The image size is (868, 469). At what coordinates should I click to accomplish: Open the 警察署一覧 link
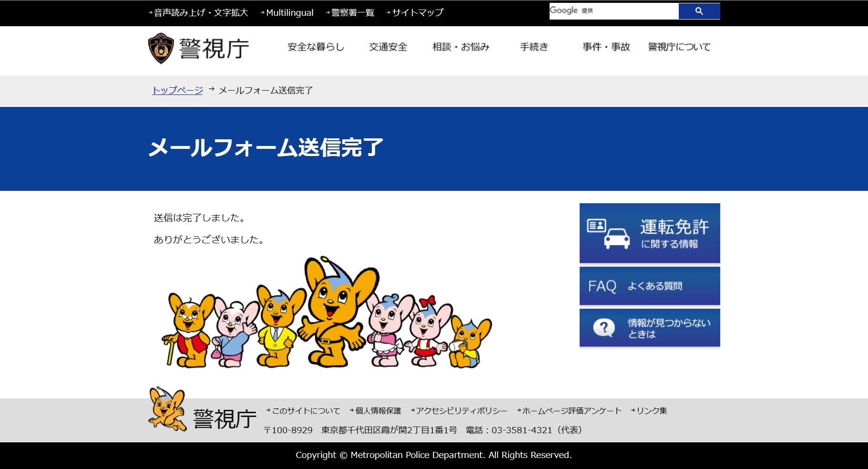[x=352, y=13]
